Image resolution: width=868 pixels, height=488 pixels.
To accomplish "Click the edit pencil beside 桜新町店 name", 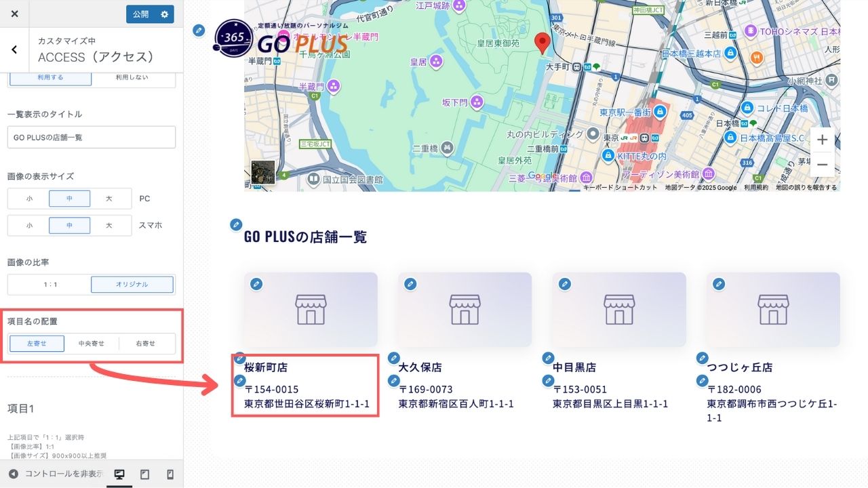I will pyautogui.click(x=239, y=358).
